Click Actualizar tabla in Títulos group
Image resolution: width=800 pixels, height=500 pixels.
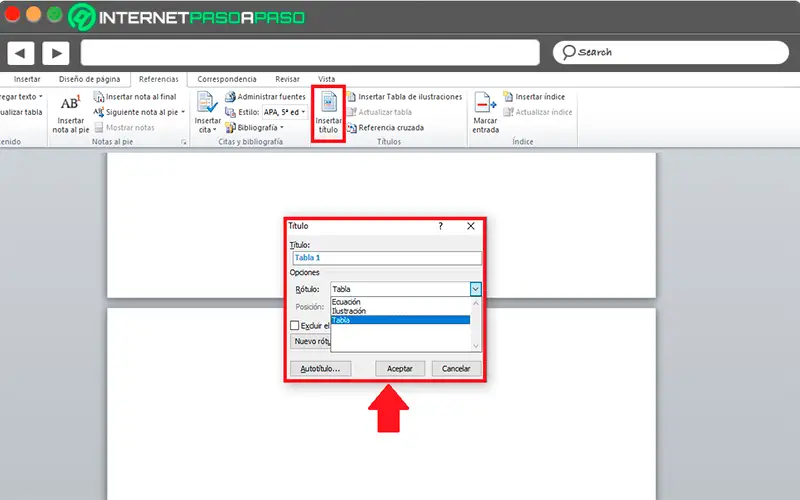380,112
